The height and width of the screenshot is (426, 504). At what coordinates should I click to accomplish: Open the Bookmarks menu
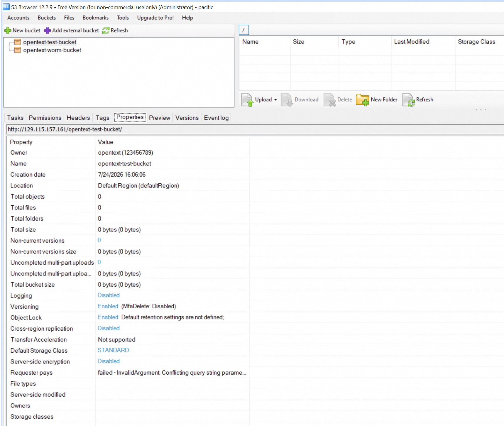tap(96, 18)
